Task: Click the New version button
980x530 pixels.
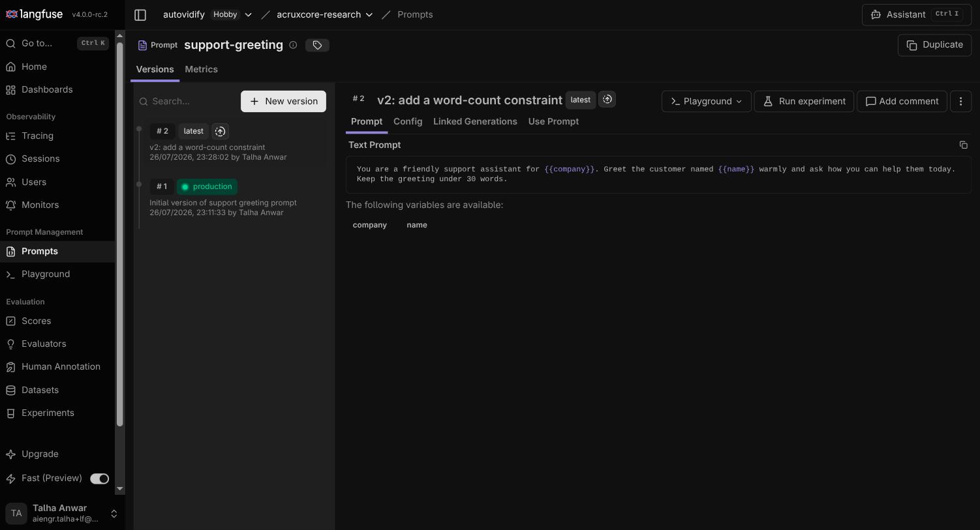Action: 283,101
